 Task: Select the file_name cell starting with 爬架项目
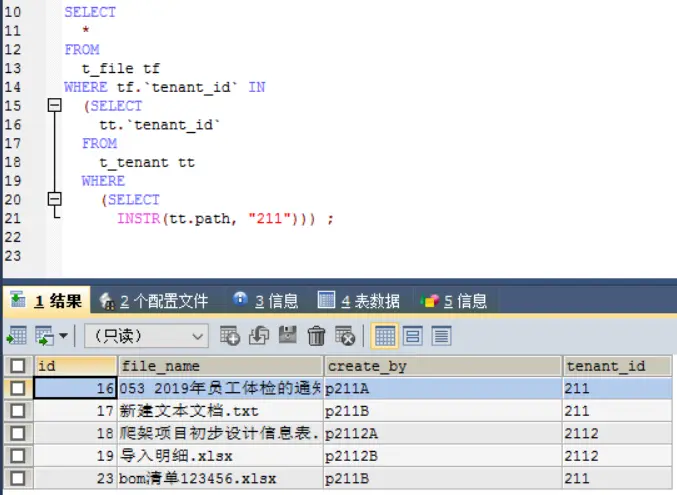(221, 433)
